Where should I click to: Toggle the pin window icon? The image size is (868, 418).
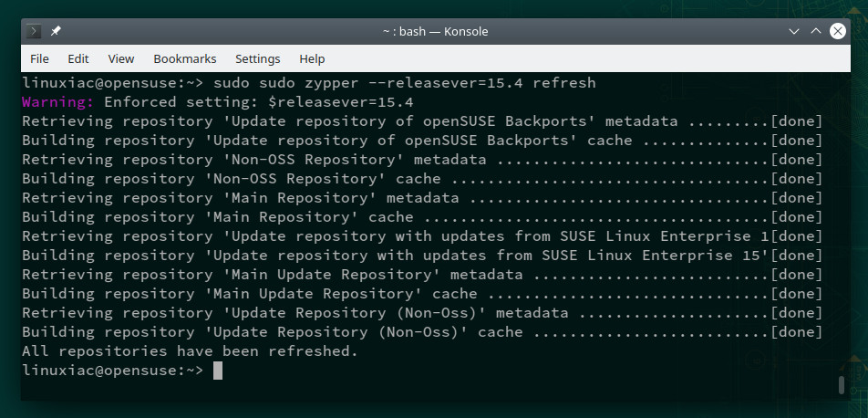pyautogui.click(x=56, y=32)
